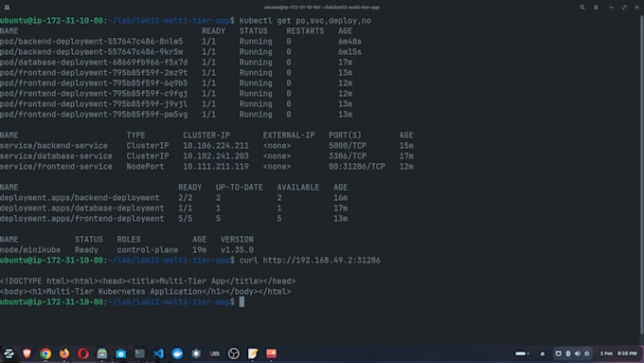644x363 pixels.
Task: Select pod/frontend-deployment-795b85f59f-j9vjl text
Action: click(94, 104)
